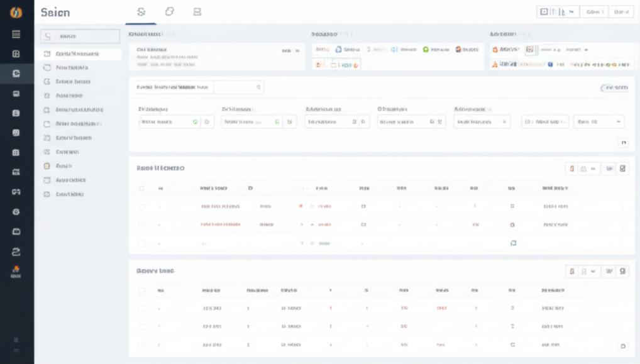This screenshot has width=640, height=364.
Task: Open the rightmost dropdown in the filter row
Action: coord(599,122)
